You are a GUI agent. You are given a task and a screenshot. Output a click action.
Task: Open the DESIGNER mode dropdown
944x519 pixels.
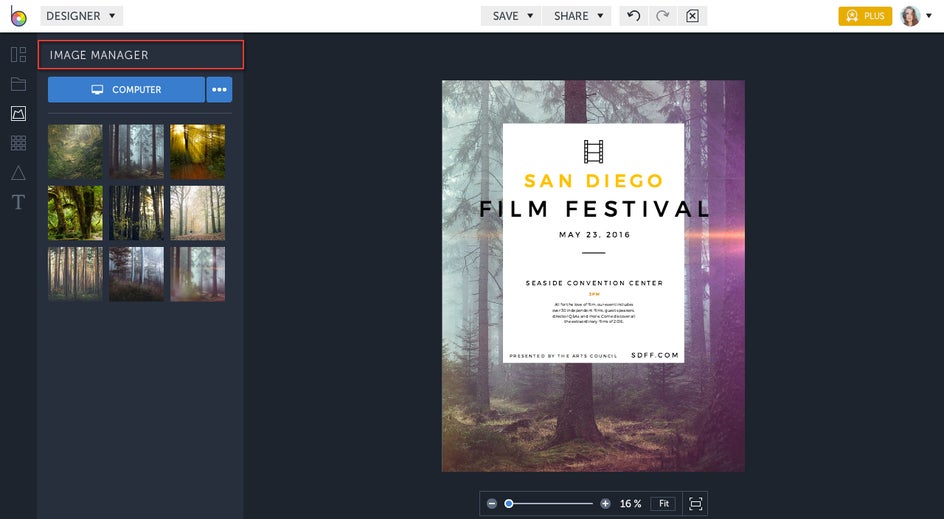pyautogui.click(x=81, y=16)
